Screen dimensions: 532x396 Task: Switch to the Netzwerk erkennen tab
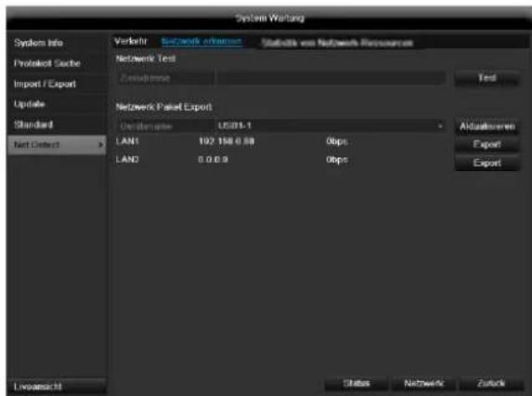tap(201, 42)
